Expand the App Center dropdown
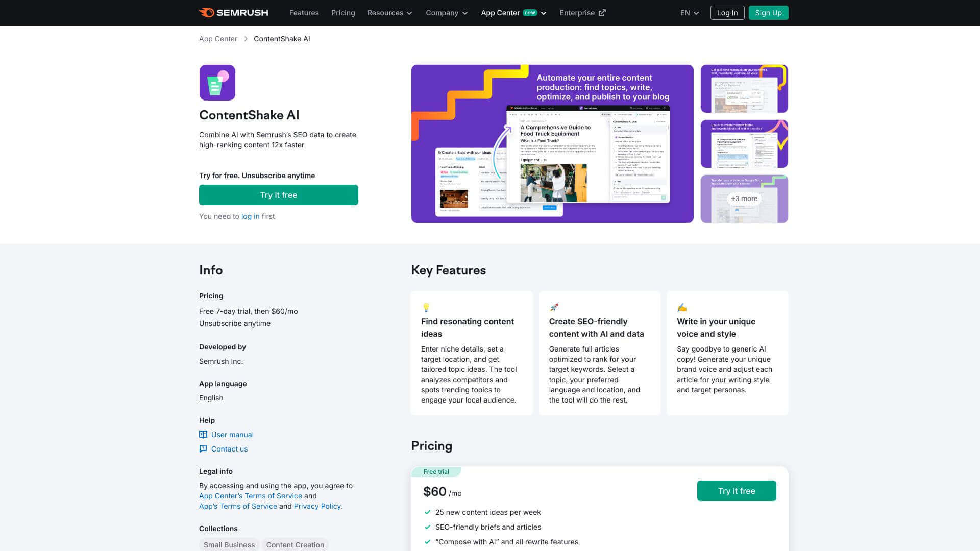The width and height of the screenshot is (980, 551). pyautogui.click(x=514, y=13)
